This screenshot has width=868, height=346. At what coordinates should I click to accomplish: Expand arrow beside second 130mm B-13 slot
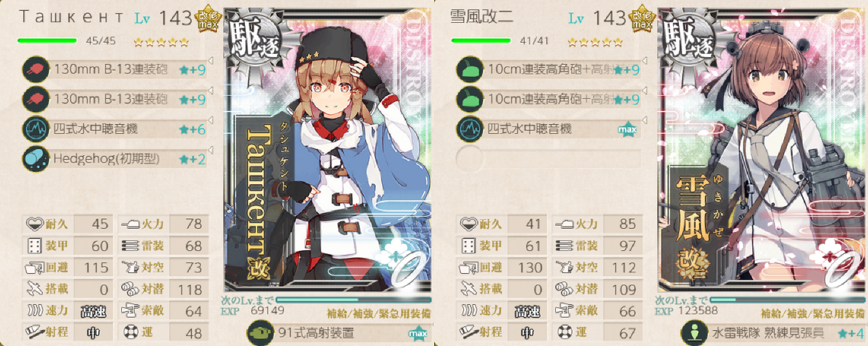point(210,91)
